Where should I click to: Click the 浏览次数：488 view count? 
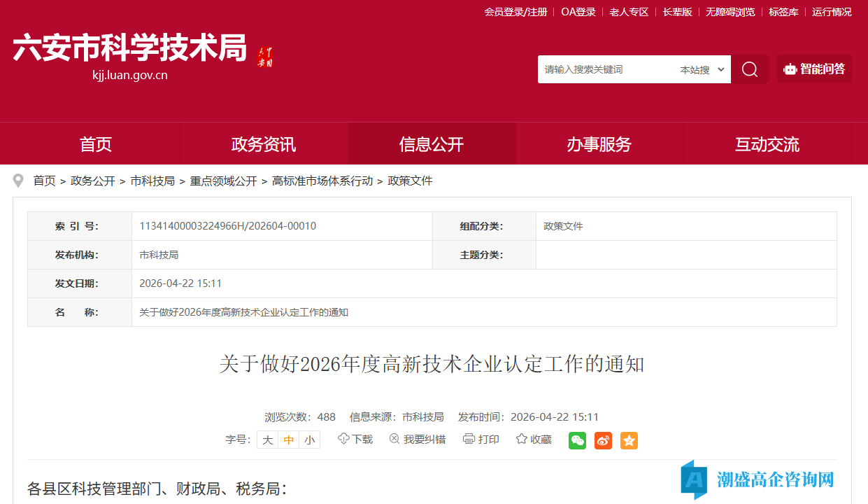pyautogui.click(x=300, y=417)
